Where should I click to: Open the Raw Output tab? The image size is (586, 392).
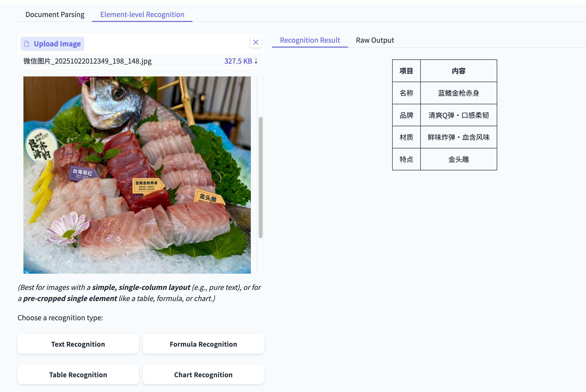[x=375, y=40]
